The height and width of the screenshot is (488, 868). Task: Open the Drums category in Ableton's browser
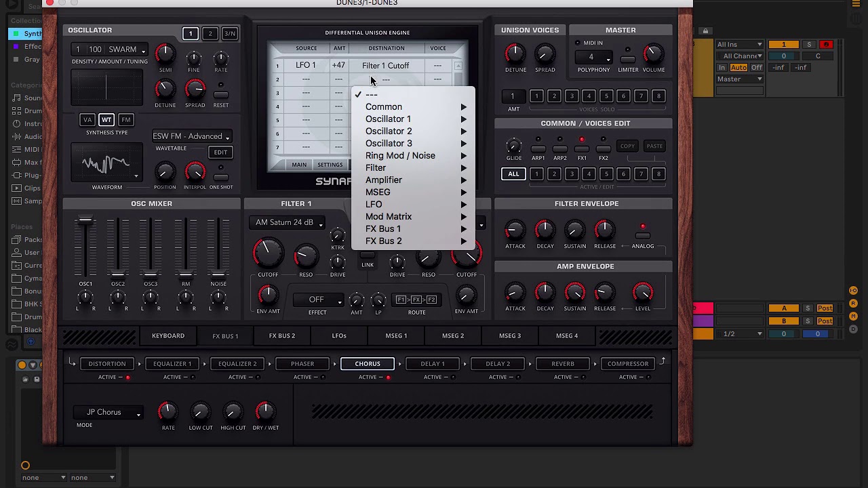27,110
